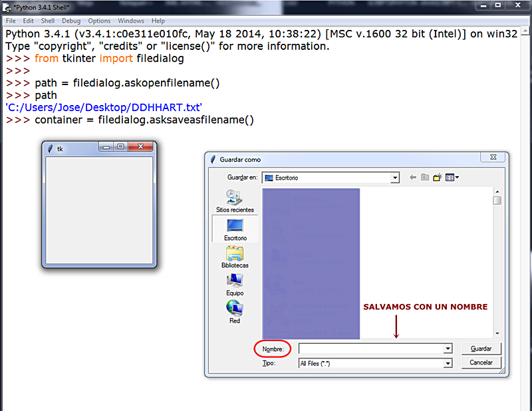Open the Debug menu
This screenshot has height=411, width=532.
pyautogui.click(x=70, y=21)
